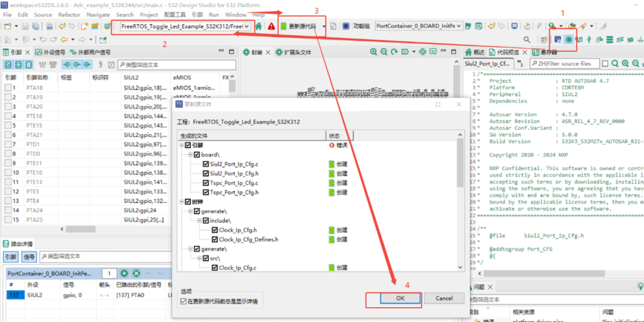Image resolution: width=644 pixels, height=322 pixels.
Task: Collapse the 引脚 tree node in dialog
Action: 181,145
